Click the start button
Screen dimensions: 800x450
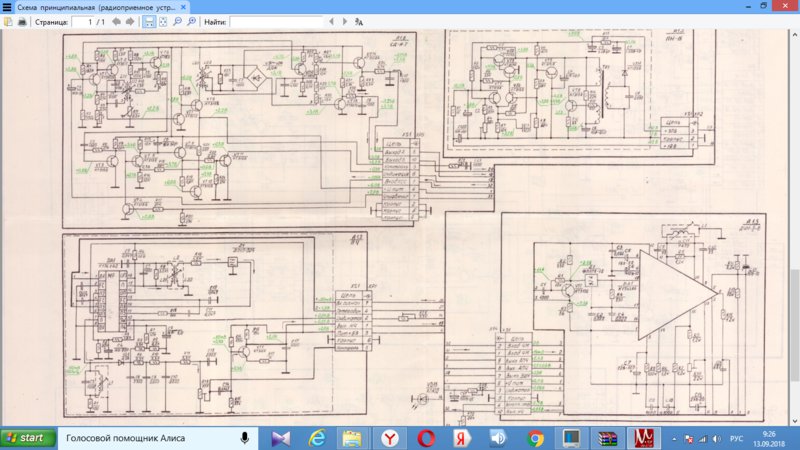(28, 438)
